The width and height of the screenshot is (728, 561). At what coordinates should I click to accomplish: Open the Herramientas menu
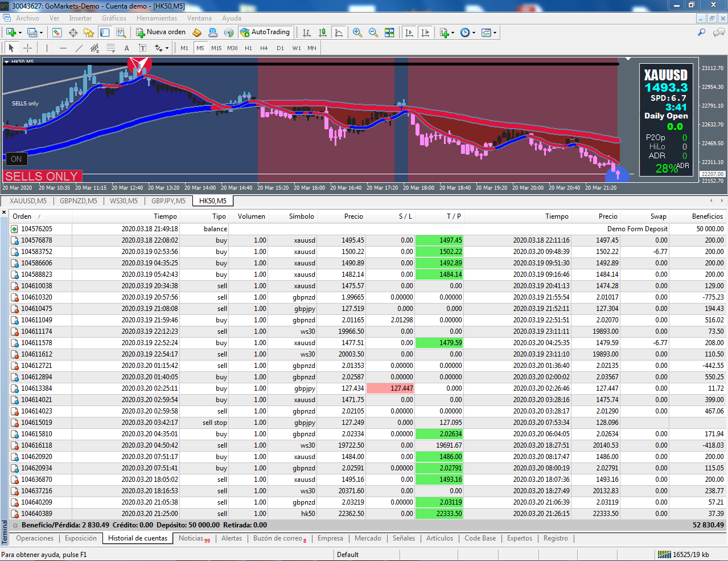click(157, 18)
